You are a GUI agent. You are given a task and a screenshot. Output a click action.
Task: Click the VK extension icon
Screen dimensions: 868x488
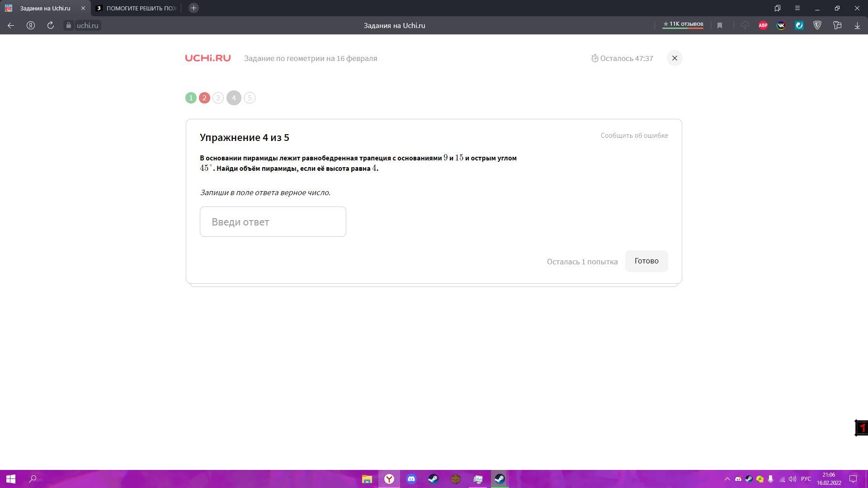click(x=781, y=26)
